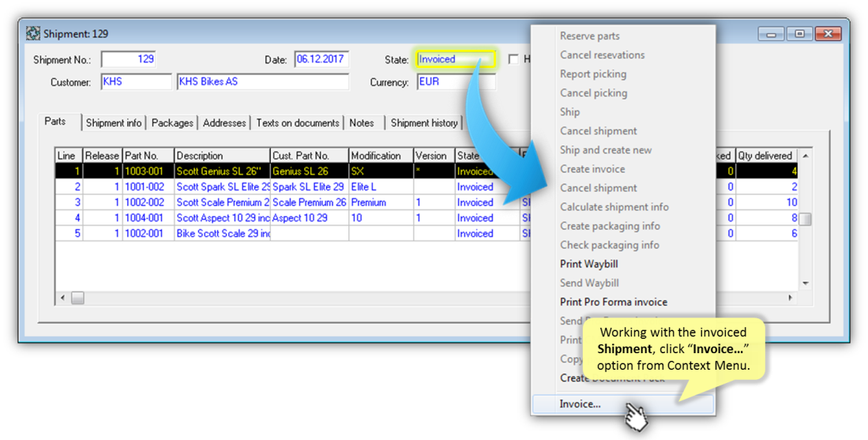Show the Shipment history tab
The width and height of the screenshot is (868, 440).
tap(424, 122)
